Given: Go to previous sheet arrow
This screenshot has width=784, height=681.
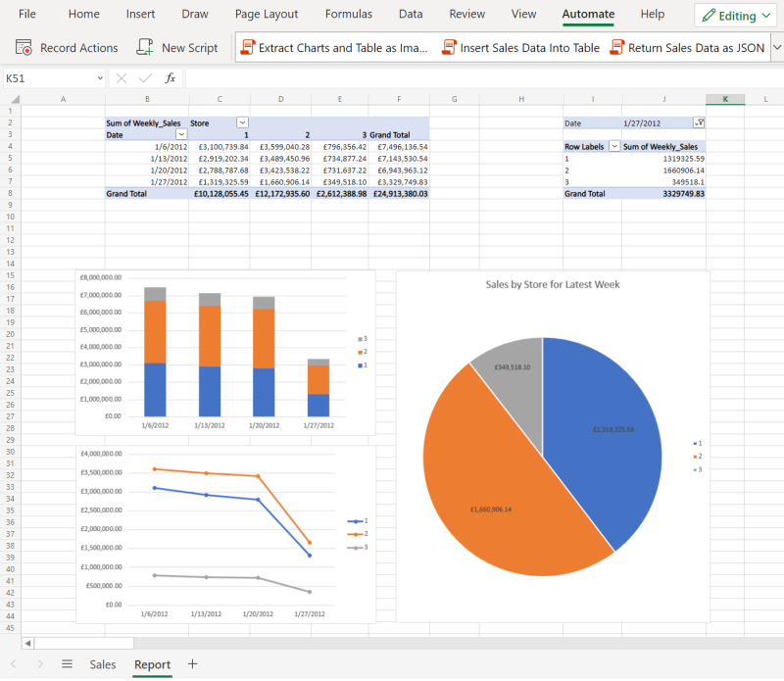Looking at the screenshot, I should [x=14, y=664].
